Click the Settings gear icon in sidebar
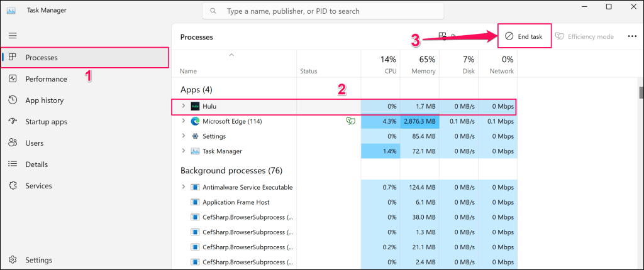The image size is (644, 270). tap(13, 260)
